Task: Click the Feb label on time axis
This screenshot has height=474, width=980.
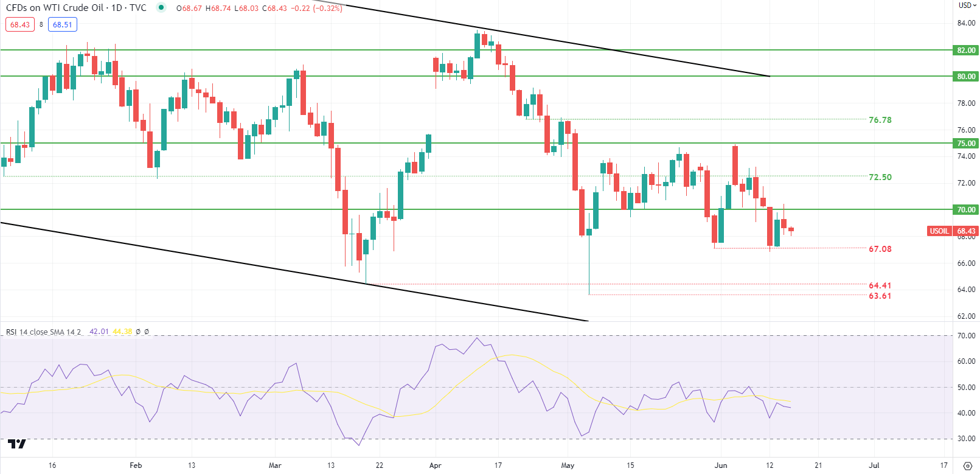Action: (136, 465)
